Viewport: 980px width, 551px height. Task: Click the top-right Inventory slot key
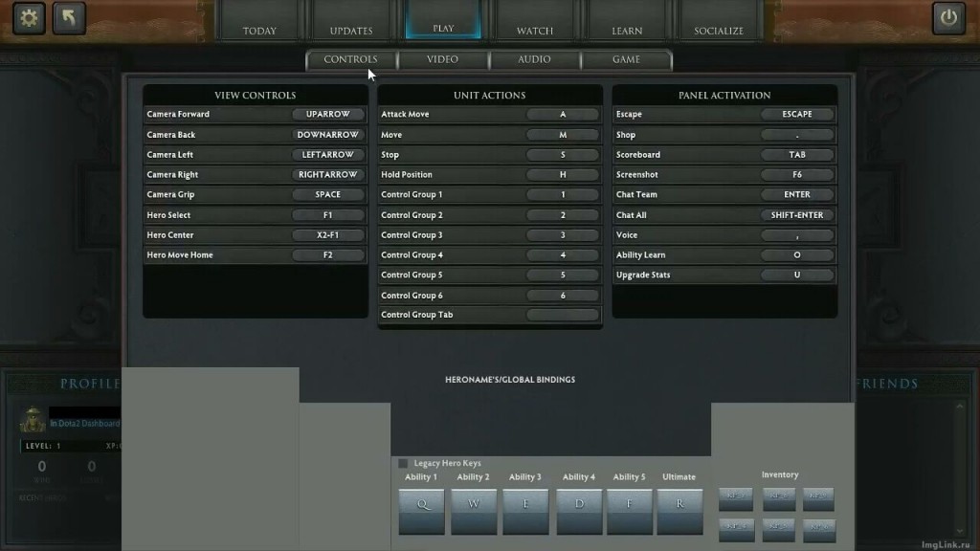(819, 498)
